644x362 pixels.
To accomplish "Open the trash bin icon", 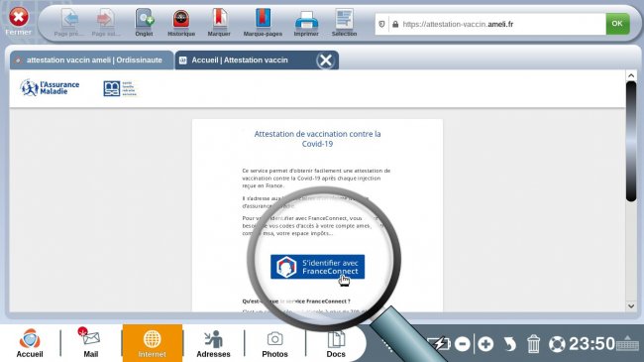I will [x=533, y=344].
